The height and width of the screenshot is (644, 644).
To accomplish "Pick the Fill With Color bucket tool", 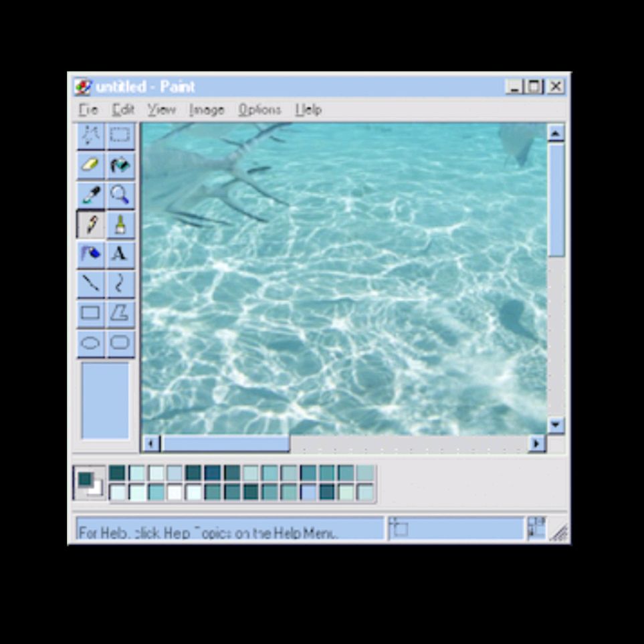I will [120, 165].
